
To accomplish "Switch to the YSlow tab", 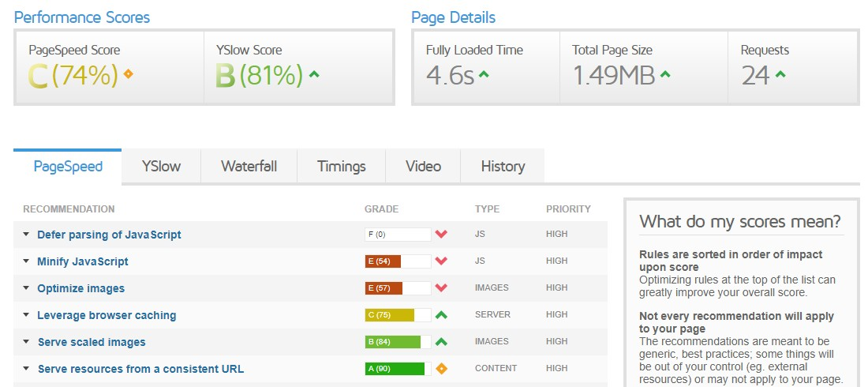I will (161, 167).
